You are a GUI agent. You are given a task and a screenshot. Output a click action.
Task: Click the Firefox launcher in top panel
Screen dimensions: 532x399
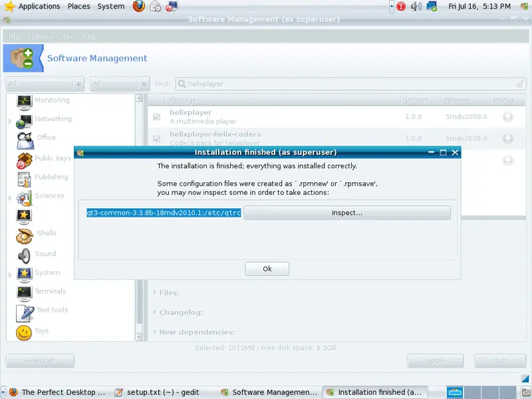pos(138,6)
